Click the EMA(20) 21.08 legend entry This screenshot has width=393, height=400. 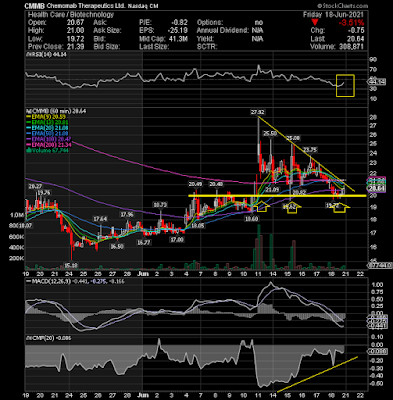coord(48,128)
